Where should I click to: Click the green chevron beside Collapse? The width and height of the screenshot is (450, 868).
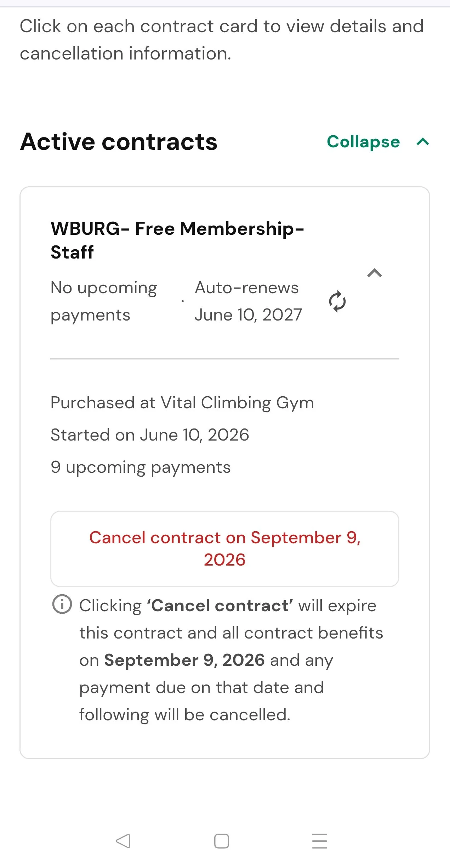(423, 142)
